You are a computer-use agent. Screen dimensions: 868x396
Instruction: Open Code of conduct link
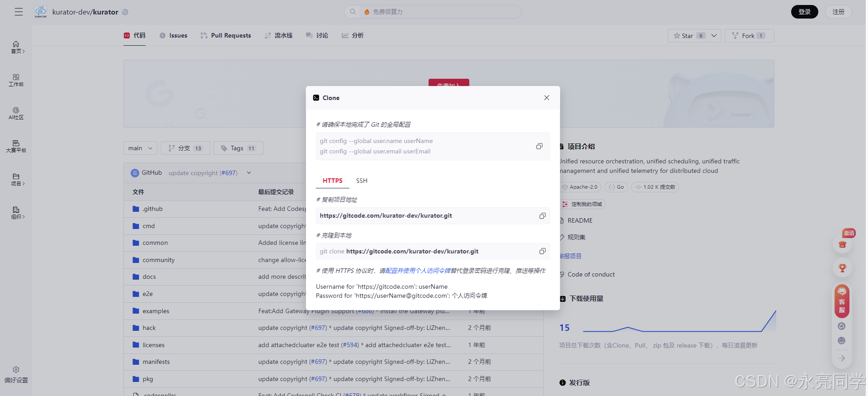(x=591, y=274)
